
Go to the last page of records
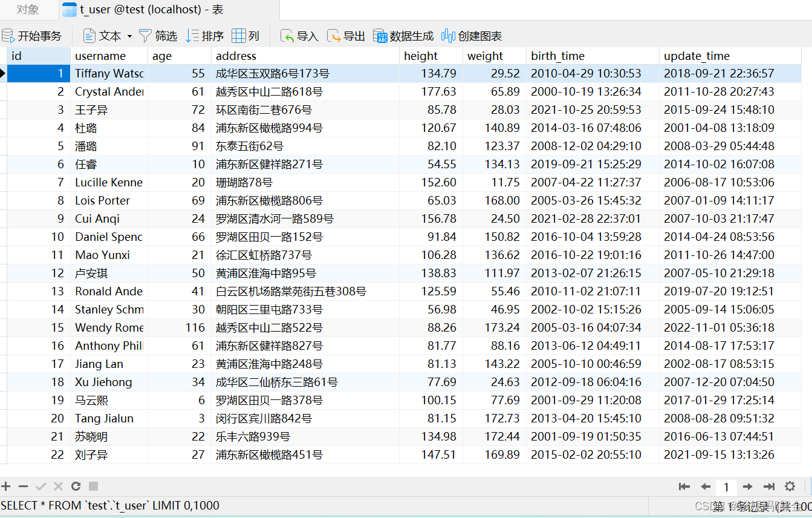click(x=769, y=487)
